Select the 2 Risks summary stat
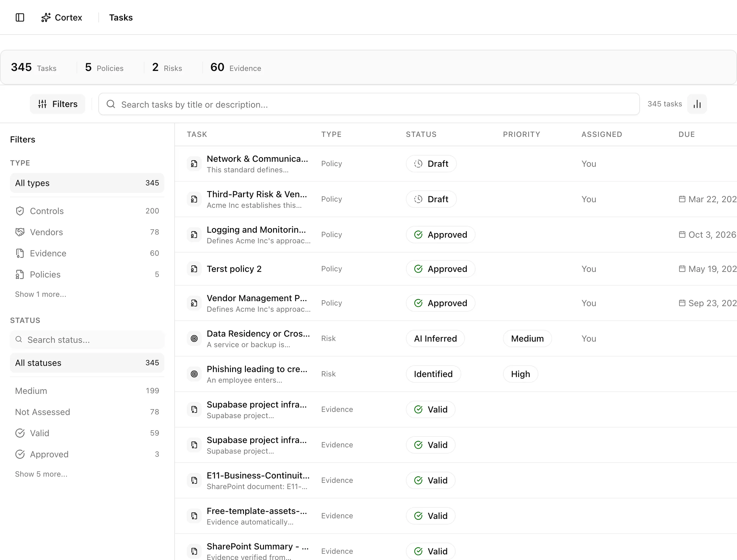The image size is (737, 560). [x=167, y=67]
